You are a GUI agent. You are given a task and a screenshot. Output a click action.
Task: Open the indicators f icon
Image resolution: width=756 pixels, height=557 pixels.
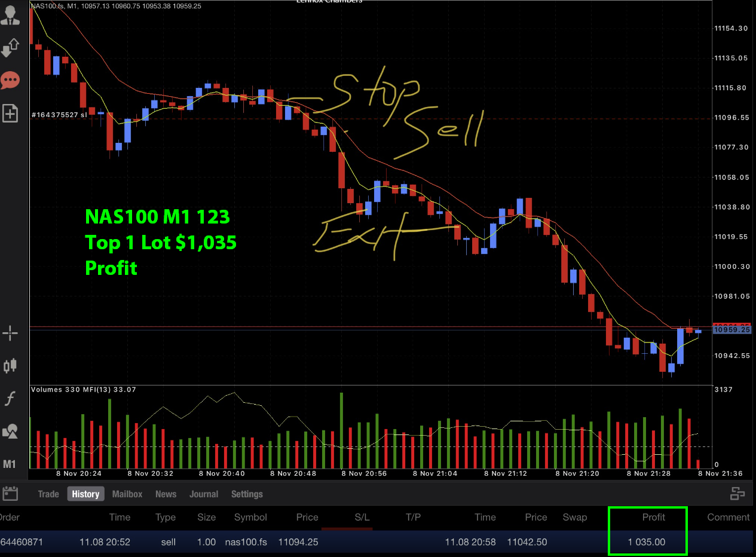[10, 399]
